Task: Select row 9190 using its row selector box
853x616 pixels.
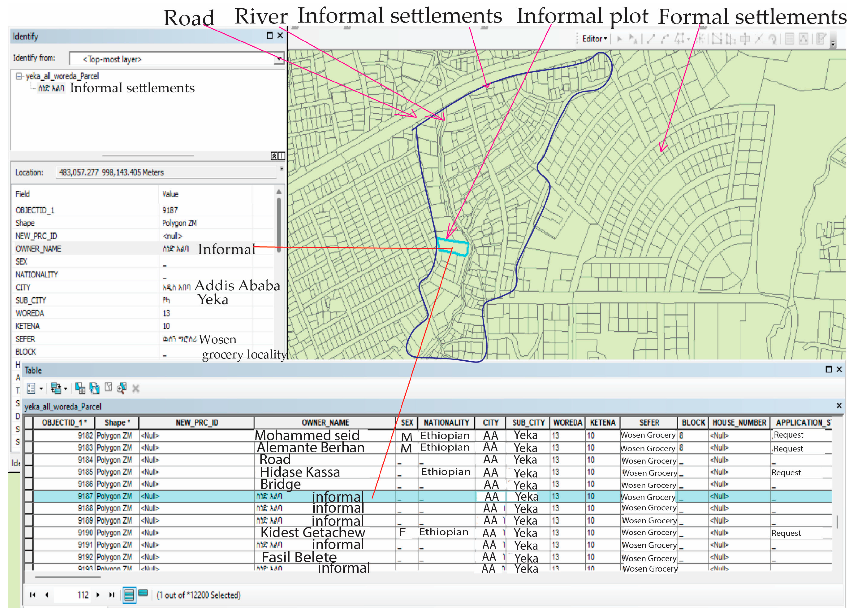Action: 29,533
